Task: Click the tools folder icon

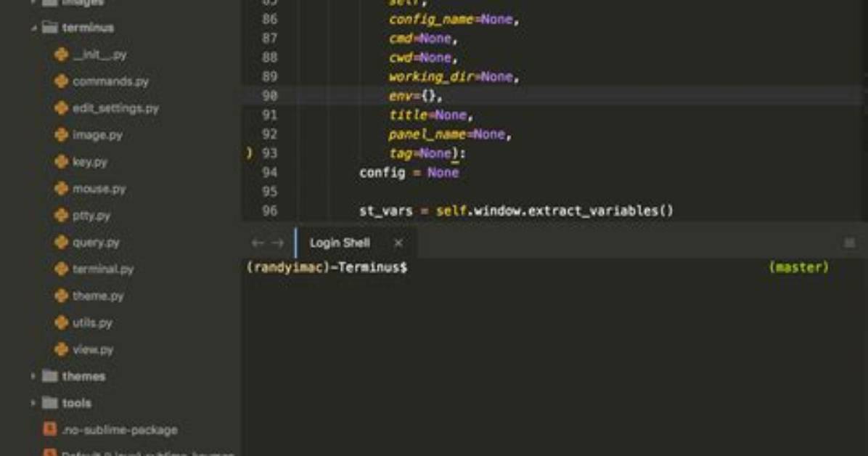Action: [x=50, y=403]
